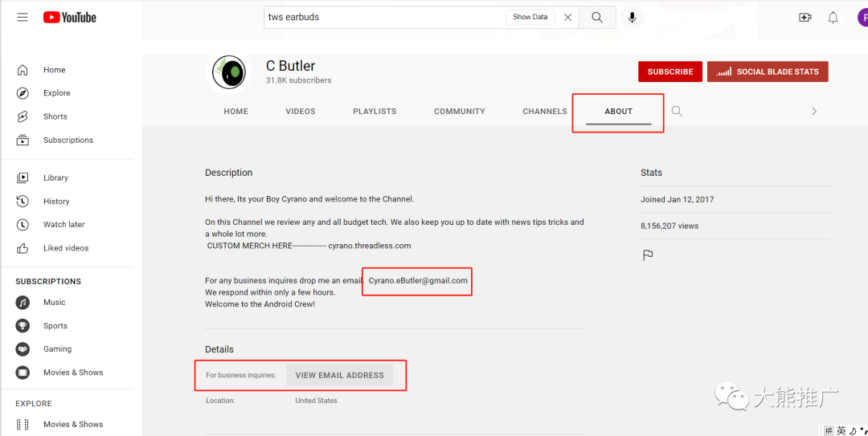The image size is (868, 436).
Task: Click the Gaming icon in subscriptions
Action: pos(23,349)
